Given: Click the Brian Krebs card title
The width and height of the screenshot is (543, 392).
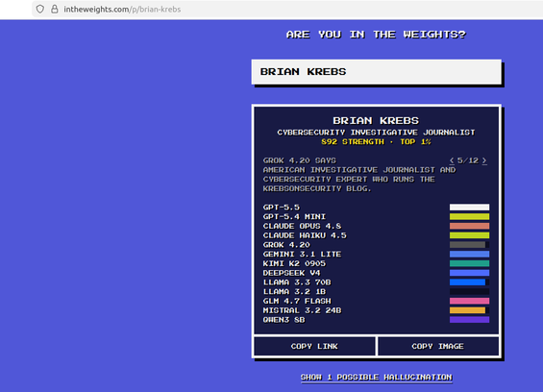Looking at the screenshot, I should 376,120.
